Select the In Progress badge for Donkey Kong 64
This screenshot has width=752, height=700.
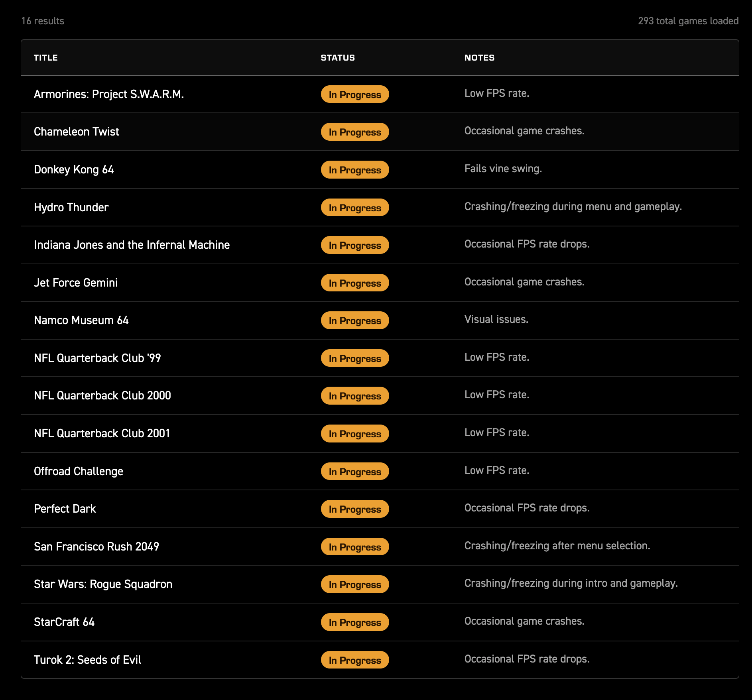click(x=355, y=170)
